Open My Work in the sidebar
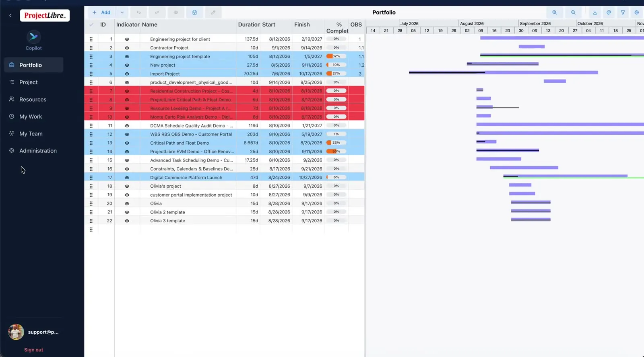 click(x=33, y=117)
